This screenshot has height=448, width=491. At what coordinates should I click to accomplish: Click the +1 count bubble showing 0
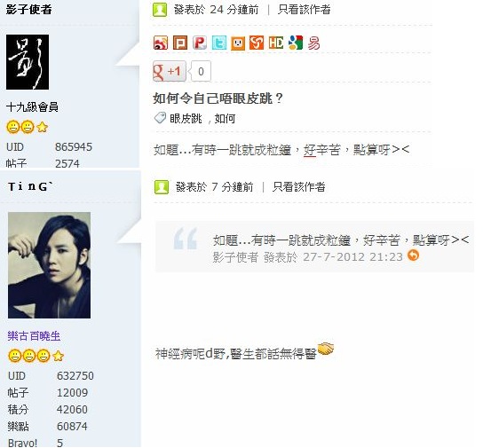(201, 71)
